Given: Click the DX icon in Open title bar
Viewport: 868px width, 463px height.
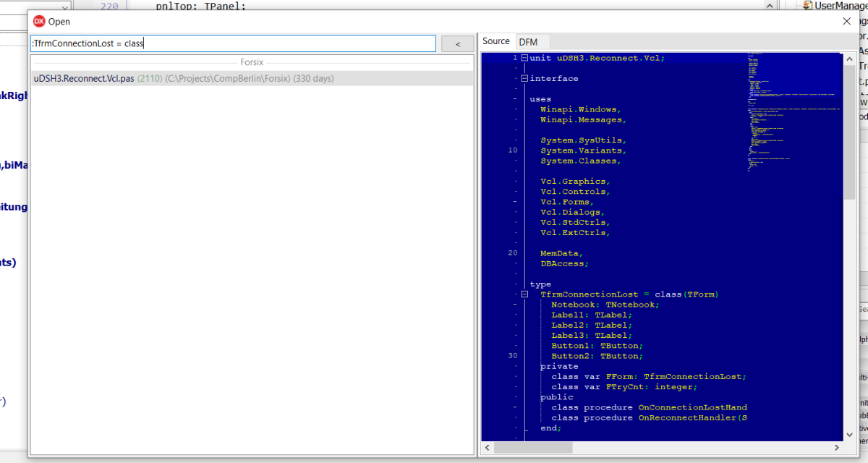Looking at the screenshot, I should click(x=39, y=21).
